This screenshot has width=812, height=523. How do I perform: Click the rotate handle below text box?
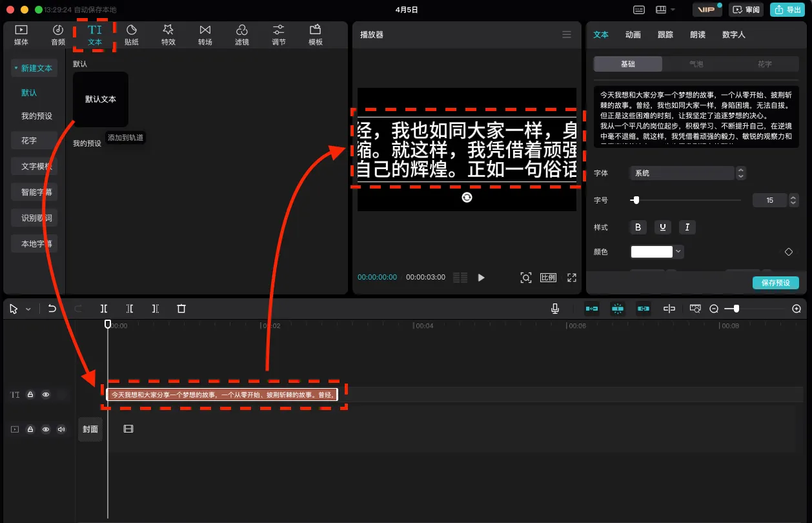467,197
